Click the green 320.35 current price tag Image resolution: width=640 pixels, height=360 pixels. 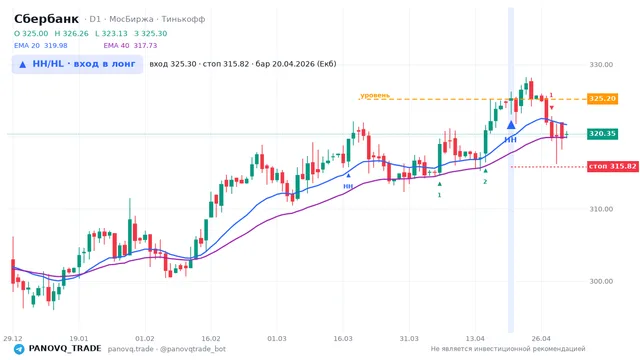(602, 134)
